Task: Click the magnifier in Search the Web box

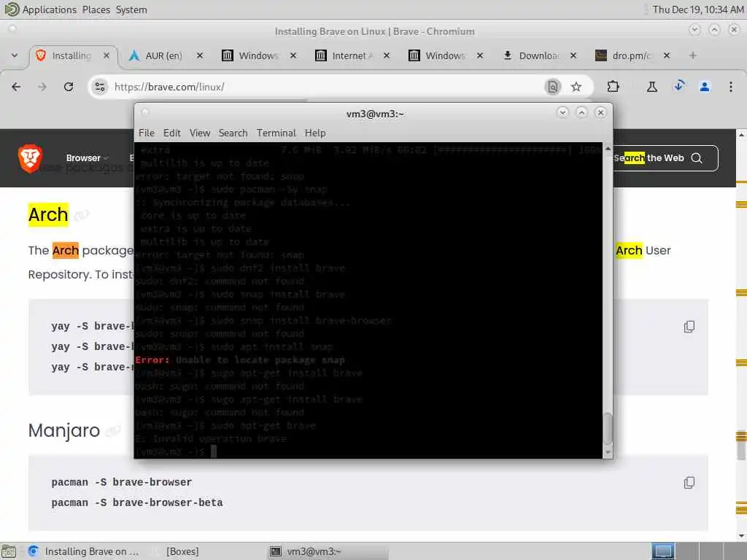Action: [697, 158]
